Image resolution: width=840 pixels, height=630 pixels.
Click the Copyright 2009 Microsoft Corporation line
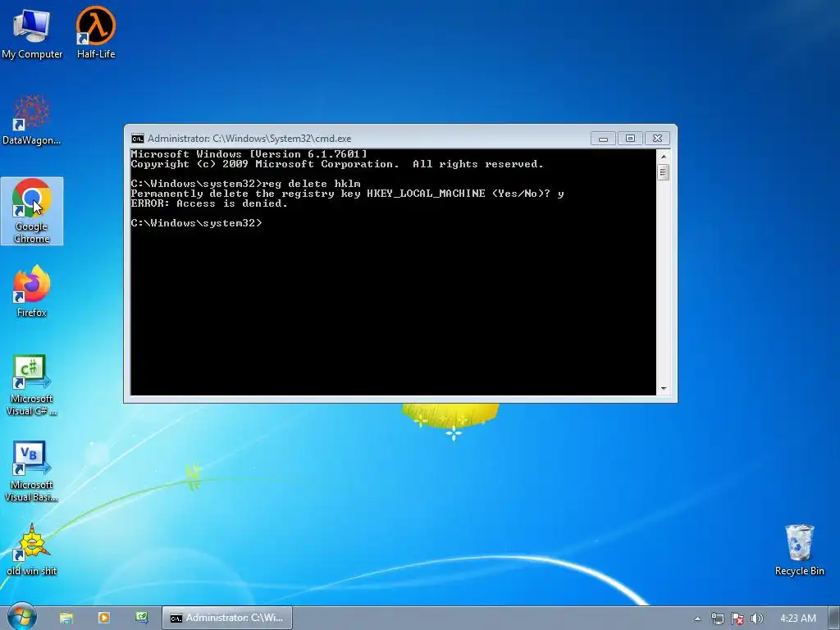click(337, 164)
